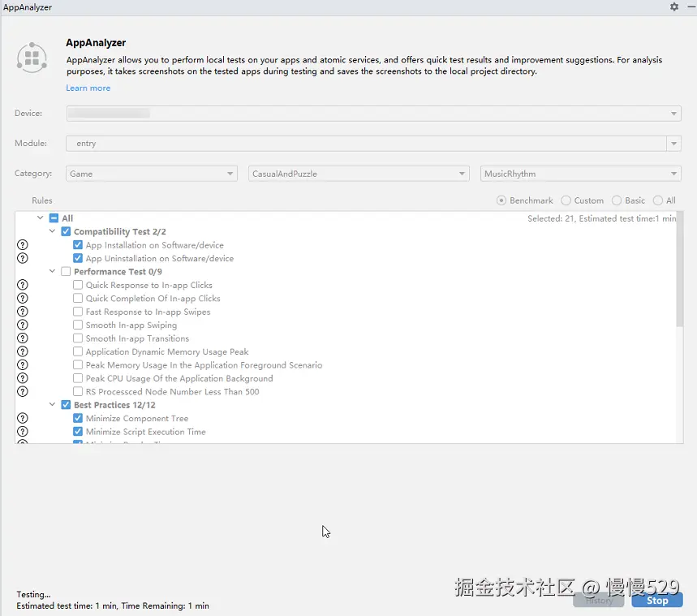Screen dimensions: 697x616
Task: Select the Basic rules mode
Action: tap(617, 200)
